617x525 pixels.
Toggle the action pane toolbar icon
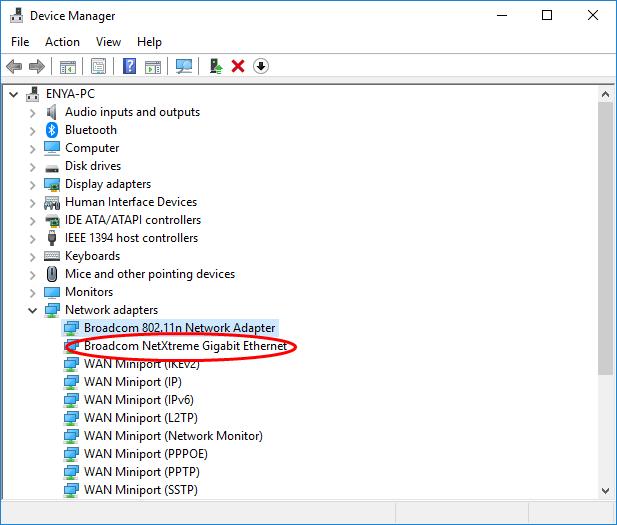pyautogui.click(x=153, y=66)
